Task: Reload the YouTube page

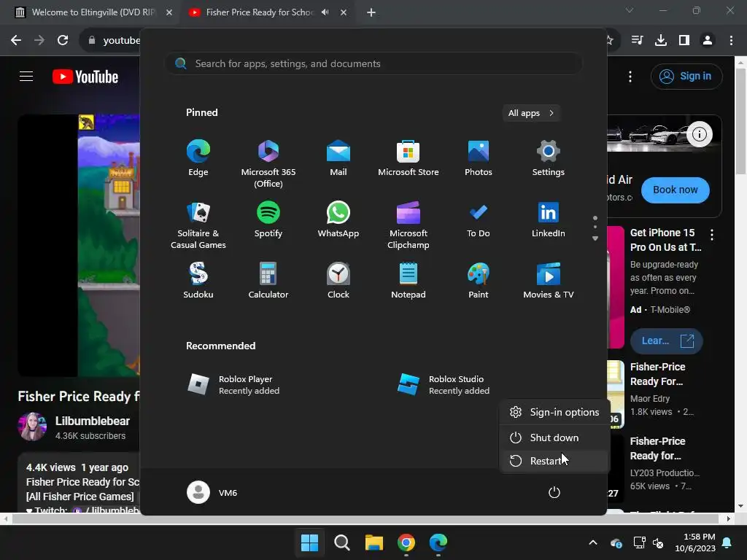Action: click(63, 41)
